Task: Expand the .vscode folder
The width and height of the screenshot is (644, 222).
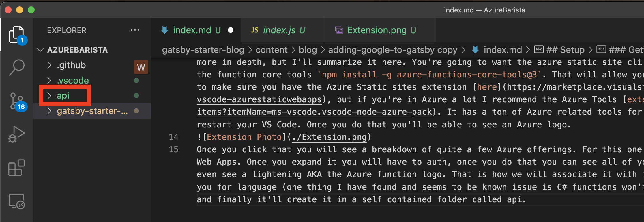Action: click(72, 80)
